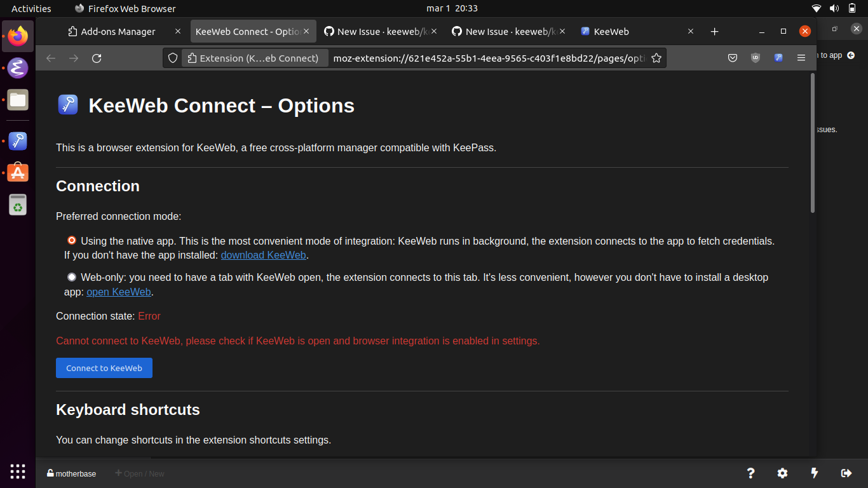Image resolution: width=868 pixels, height=488 pixels.
Task: Save page to Pocket
Action: pos(732,57)
